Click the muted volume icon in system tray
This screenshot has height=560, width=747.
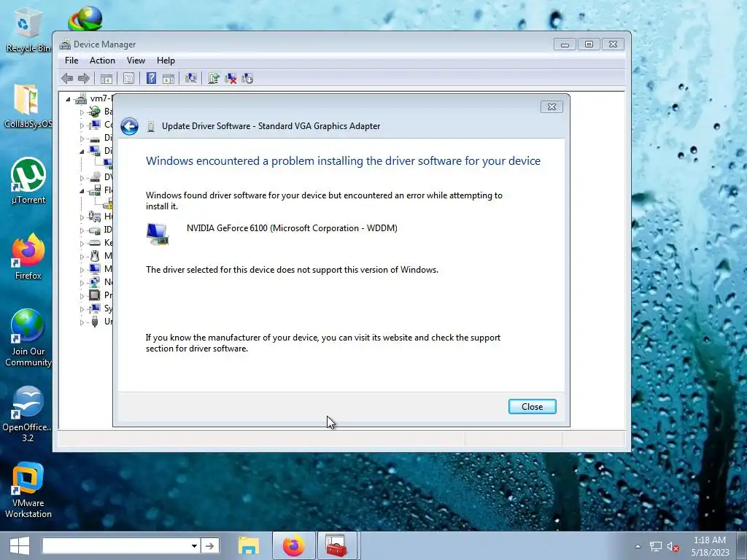673,547
